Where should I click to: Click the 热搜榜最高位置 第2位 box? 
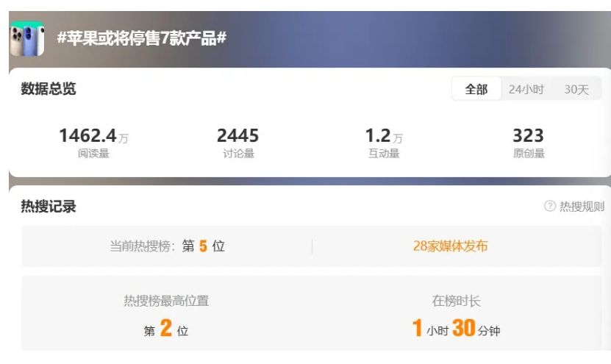166,314
